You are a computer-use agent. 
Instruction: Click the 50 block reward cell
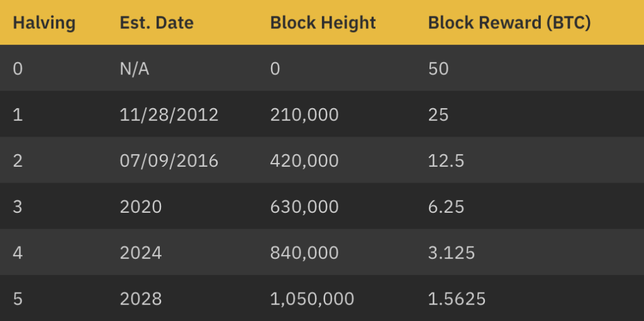pyautogui.click(x=438, y=69)
